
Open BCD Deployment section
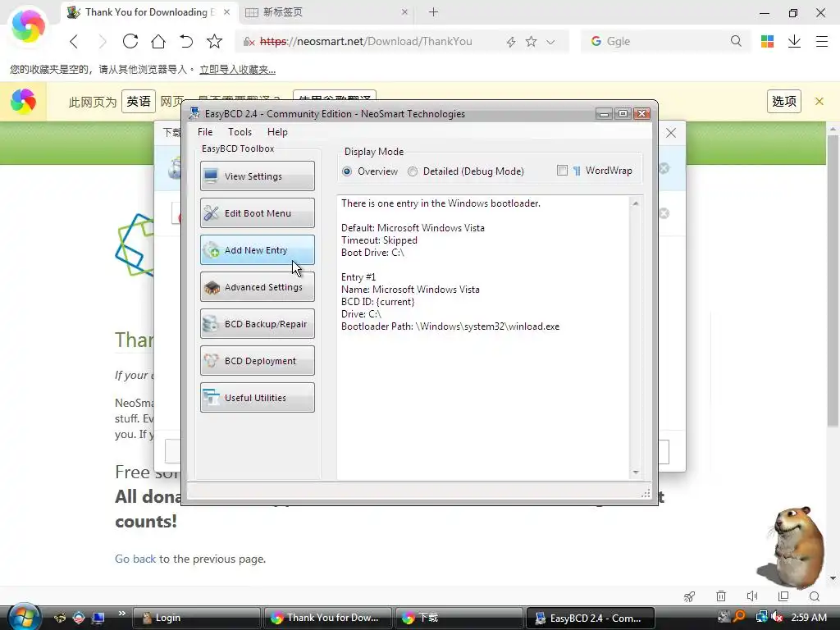(x=257, y=361)
